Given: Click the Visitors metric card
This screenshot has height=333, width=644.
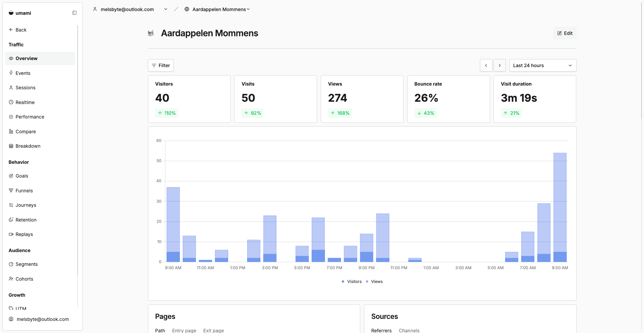Looking at the screenshot, I should [189, 99].
